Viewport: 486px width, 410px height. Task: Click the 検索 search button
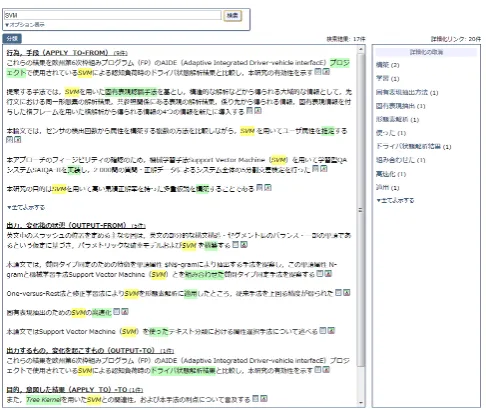[x=232, y=15]
